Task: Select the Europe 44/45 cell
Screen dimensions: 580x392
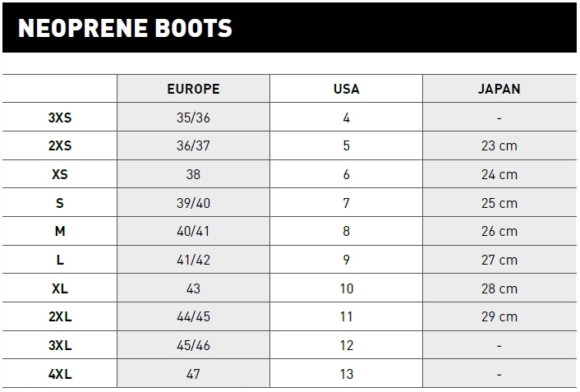Action: tap(193, 316)
